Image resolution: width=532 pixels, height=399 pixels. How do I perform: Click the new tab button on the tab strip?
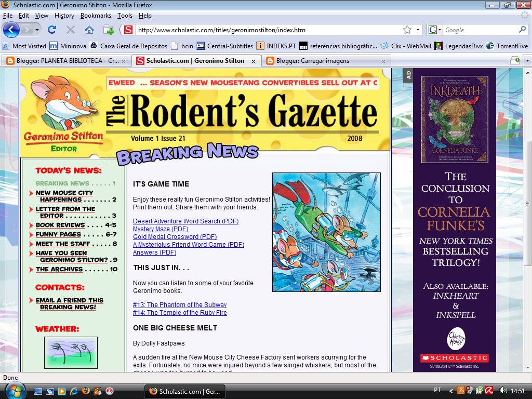tap(515, 61)
